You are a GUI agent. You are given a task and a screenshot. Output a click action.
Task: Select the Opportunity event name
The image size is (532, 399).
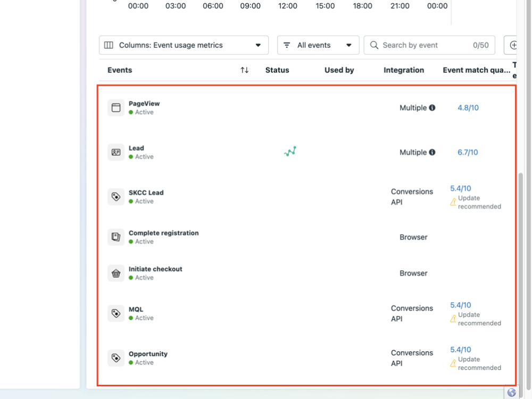pyautogui.click(x=148, y=354)
